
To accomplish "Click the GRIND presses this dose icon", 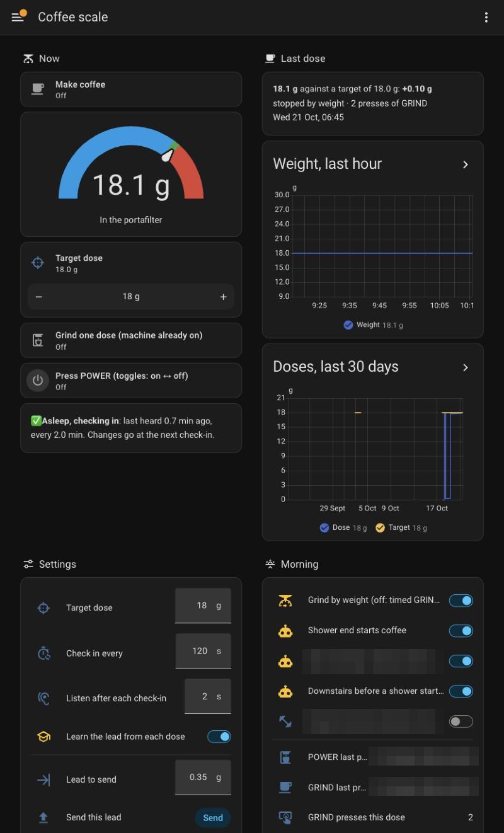I will (285, 817).
